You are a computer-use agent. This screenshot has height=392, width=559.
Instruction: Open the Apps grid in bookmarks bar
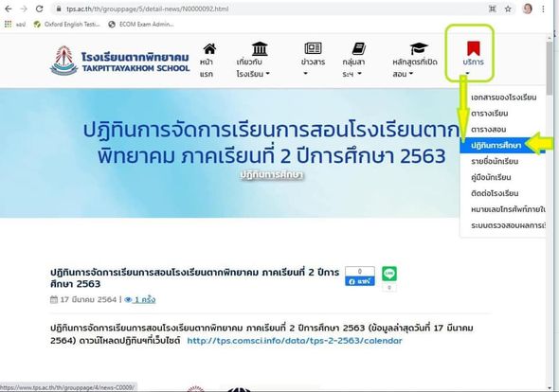8,25
